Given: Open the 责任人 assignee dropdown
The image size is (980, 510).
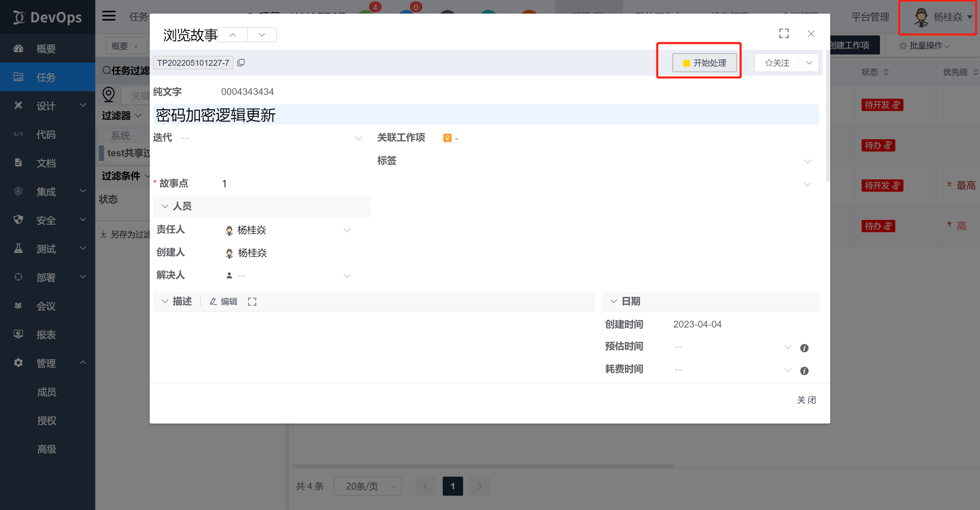Looking at the screenshot, I should (347, 230).
